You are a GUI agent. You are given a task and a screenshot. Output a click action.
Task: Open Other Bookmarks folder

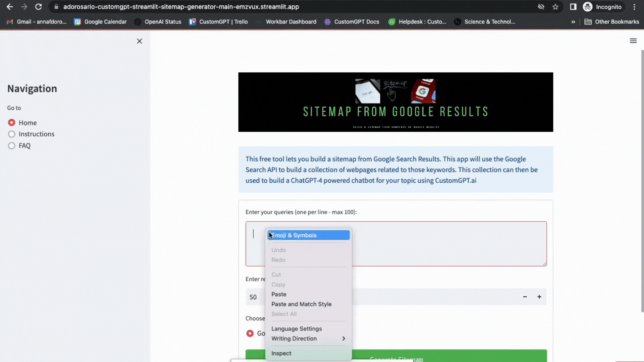click(612, 22)
